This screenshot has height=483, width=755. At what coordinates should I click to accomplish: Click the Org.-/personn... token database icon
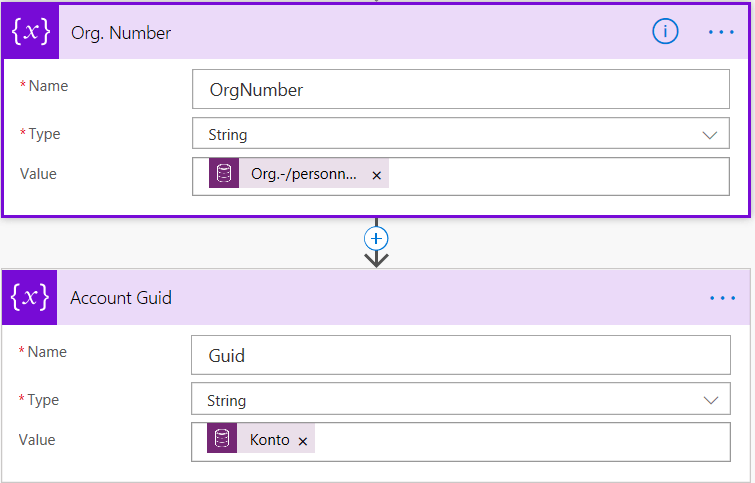point(224,174)
